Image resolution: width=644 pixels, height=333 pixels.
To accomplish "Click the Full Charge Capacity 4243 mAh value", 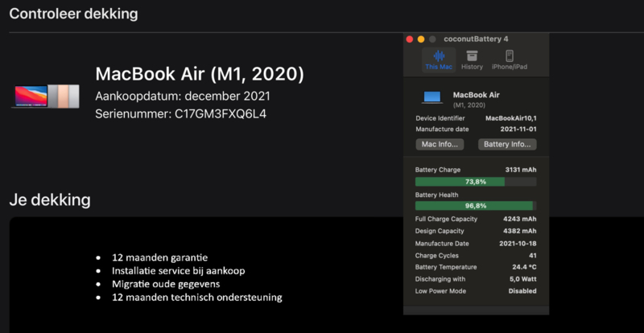I will point(520,219).
